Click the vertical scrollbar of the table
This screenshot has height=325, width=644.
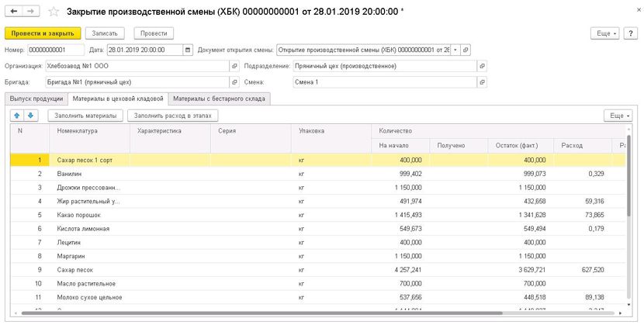tap(628, 175)
